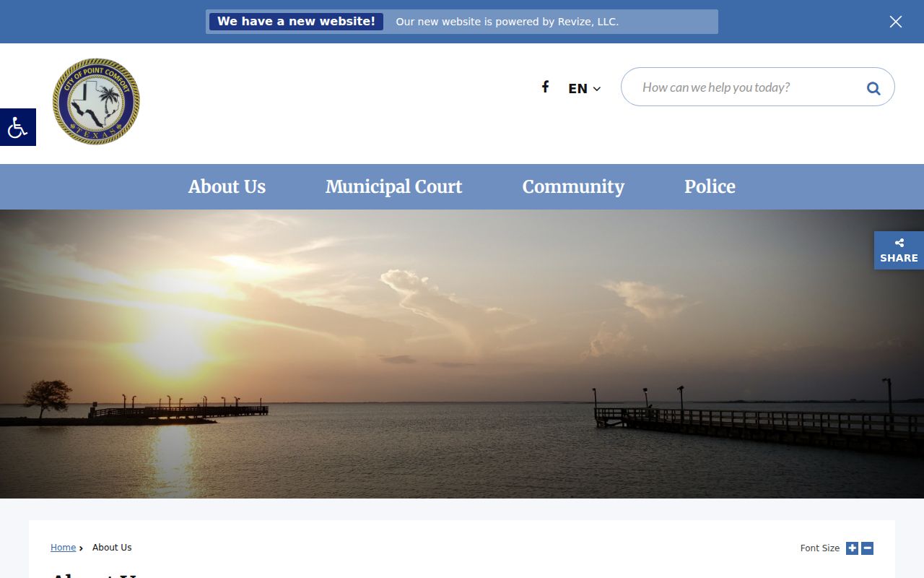Image resolution: width=924 pixels, height=578 pixels.
Task: Open the About Us menu
Action: [227, 186]
